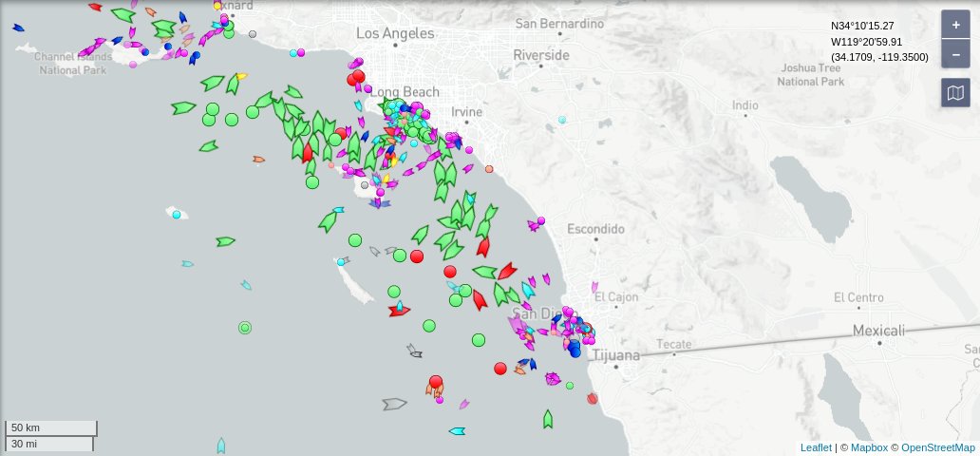980x456 pixels.
Task: Click the 50 km scale bar
Action: [51, 427]
